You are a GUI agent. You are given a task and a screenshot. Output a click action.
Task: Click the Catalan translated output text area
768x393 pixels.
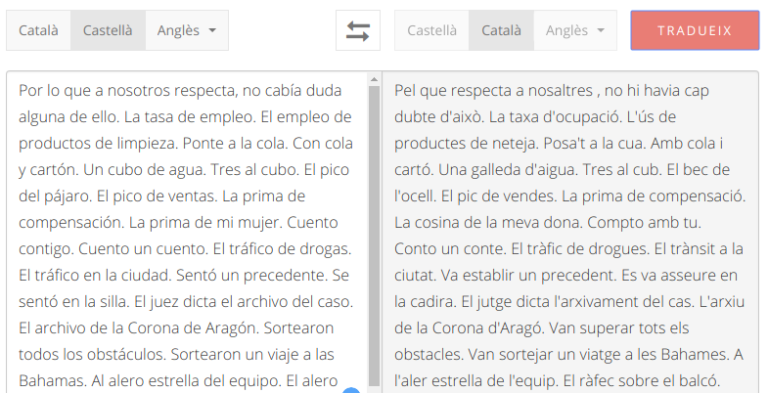pos(570,232)
